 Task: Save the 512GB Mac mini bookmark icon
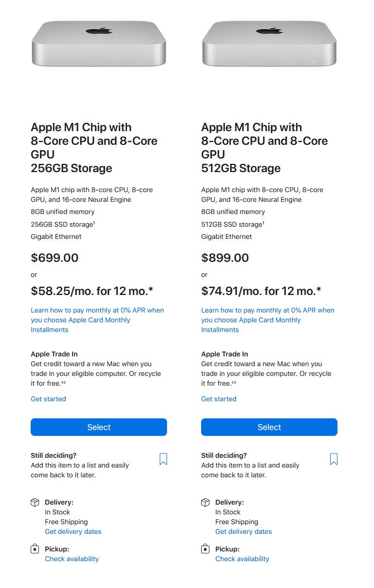pos(334,459)
